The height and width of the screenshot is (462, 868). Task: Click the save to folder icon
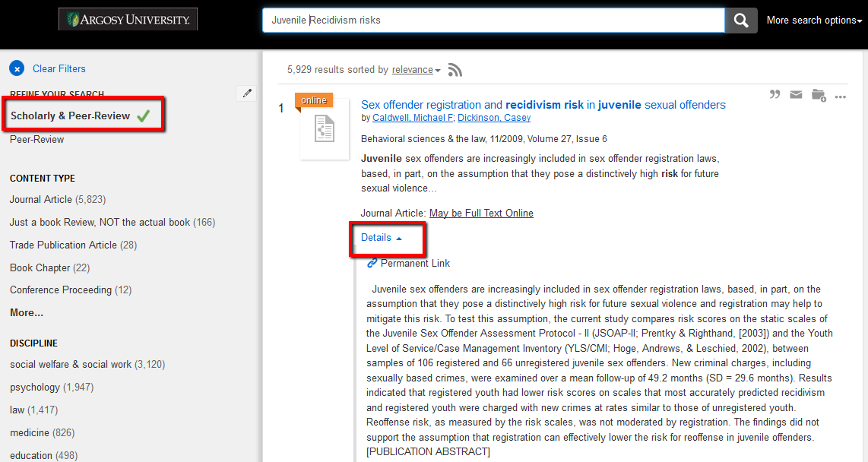pyautogui.click(x=818, y=95)
